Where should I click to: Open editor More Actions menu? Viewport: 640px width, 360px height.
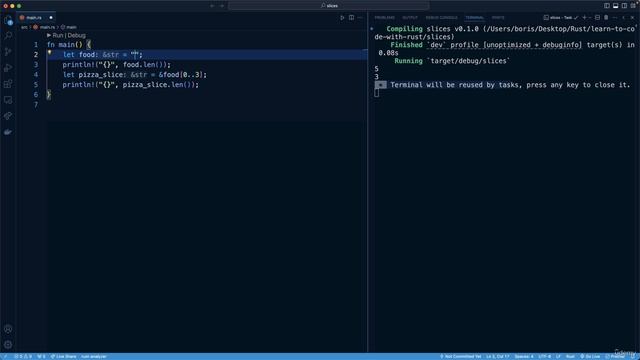point(360,18)
